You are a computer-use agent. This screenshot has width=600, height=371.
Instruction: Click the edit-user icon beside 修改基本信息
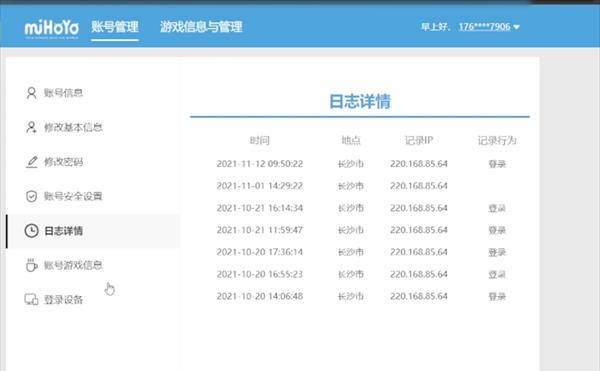click(x=31, y=127)
